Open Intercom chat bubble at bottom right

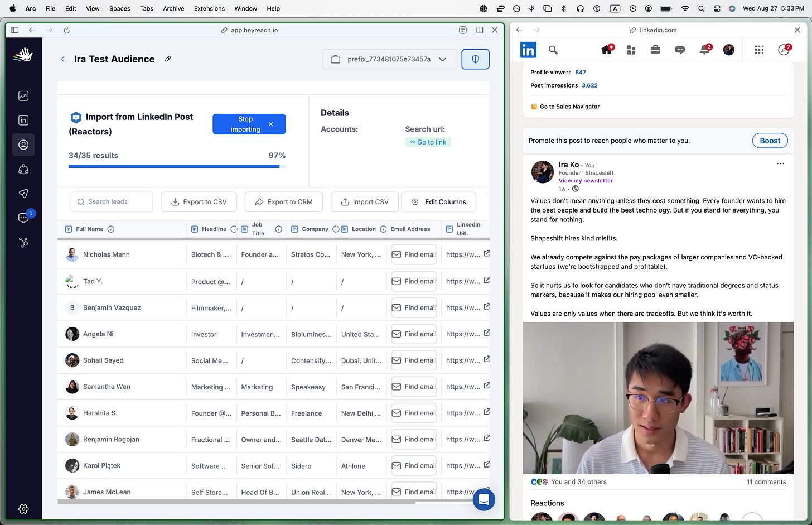tap(484, 499)
